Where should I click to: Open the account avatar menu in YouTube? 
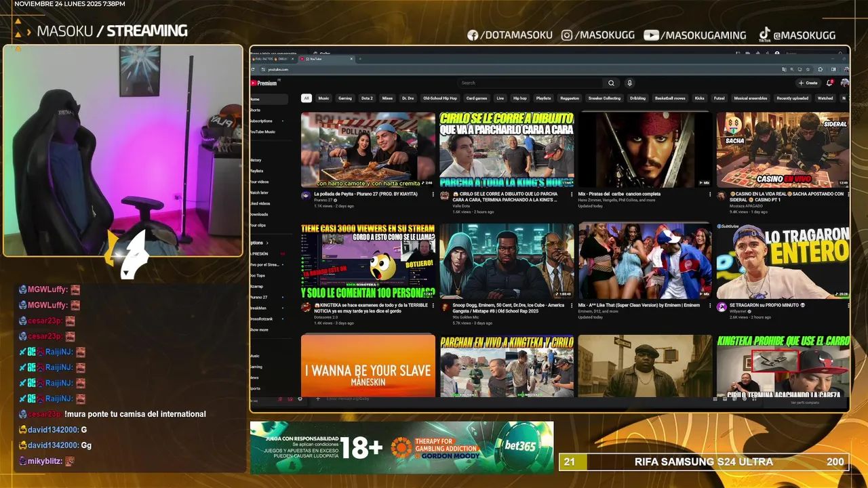coord(844,83)
